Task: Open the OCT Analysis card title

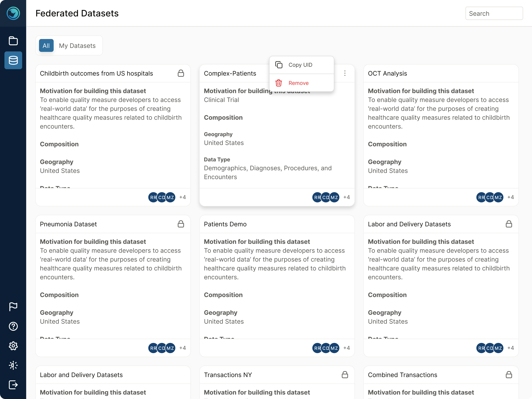Action: click(387, 73)
